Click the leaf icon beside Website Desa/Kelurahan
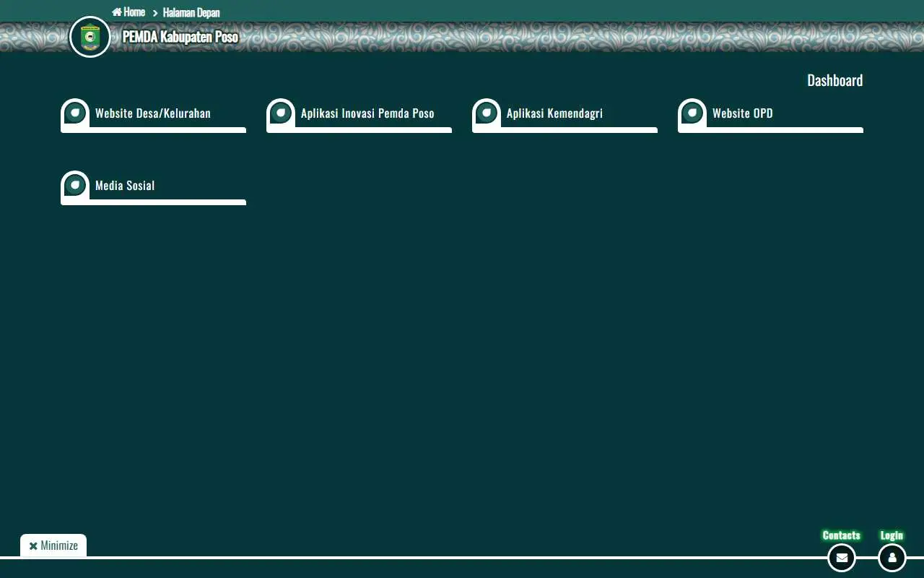Image resolution: width=924 pixels, height=578 pixels. click(75, 113)
